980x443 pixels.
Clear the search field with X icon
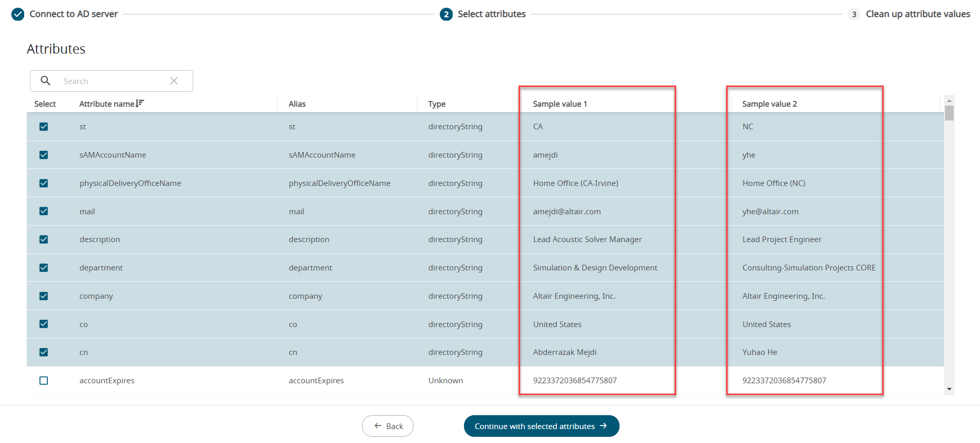(174, 81)
